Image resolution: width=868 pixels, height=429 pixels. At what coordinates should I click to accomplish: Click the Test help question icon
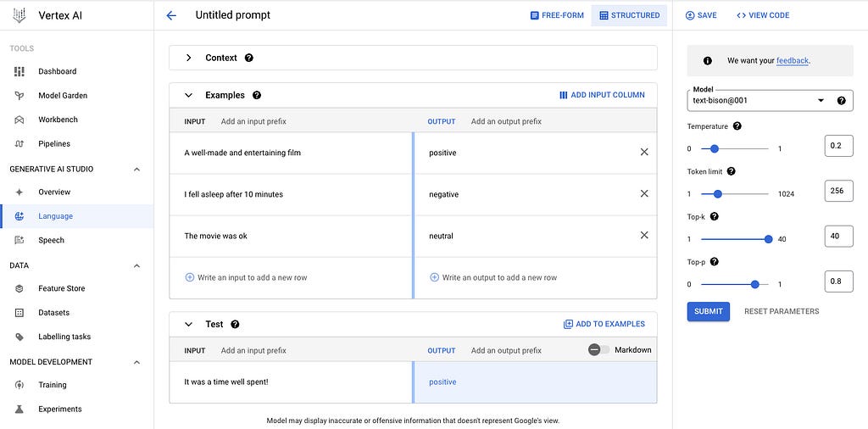[235, 325]
